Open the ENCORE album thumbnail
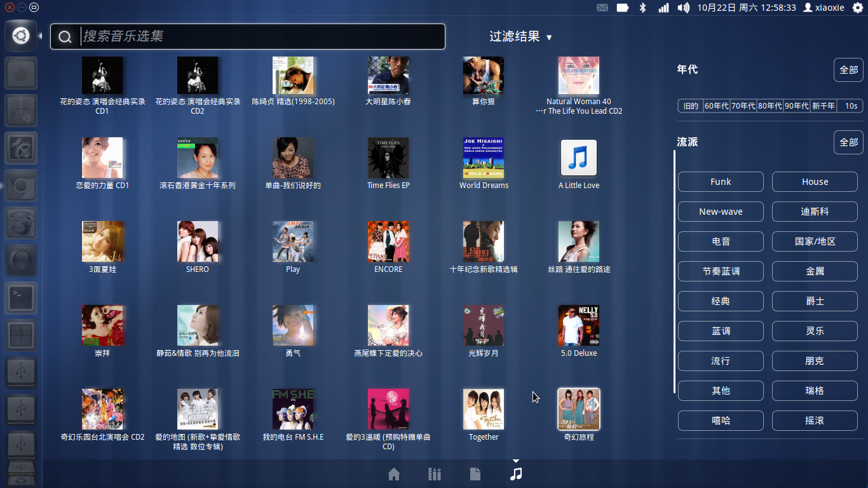The height and width of the screenshot is (488, 868). pos(388,241)
